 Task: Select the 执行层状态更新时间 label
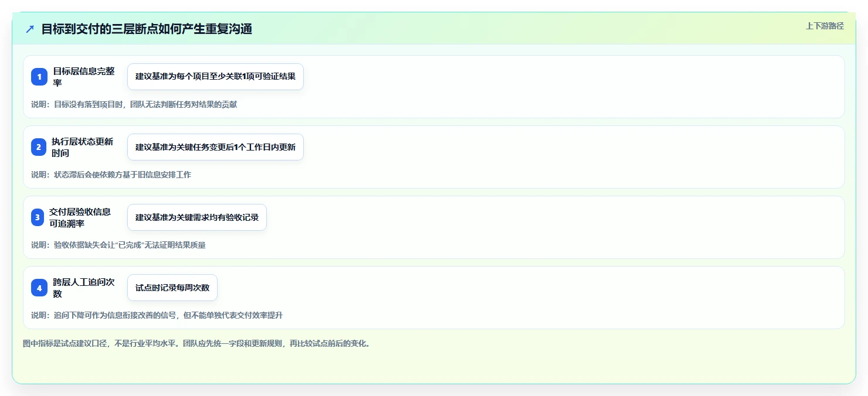pos(82,147)
